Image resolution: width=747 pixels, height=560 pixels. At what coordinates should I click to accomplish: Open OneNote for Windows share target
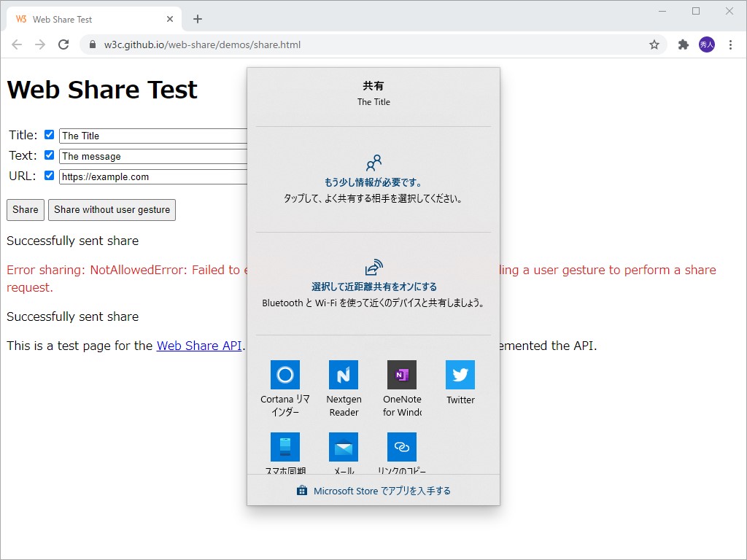[401, 375]
